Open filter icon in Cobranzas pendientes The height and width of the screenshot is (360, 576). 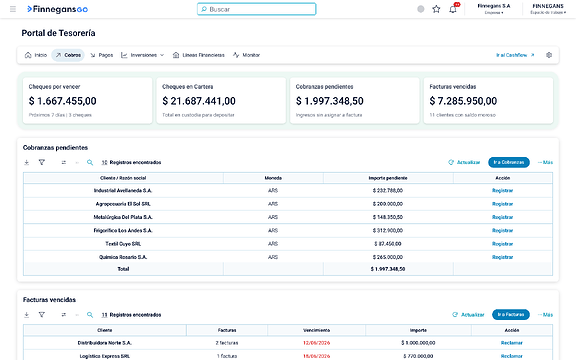pos(42,162)
